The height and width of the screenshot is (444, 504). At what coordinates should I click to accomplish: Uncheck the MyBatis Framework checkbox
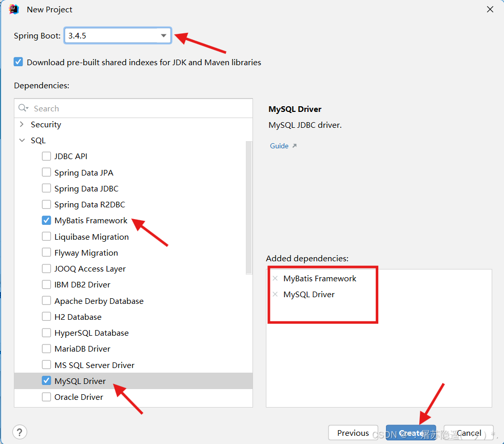(46, 220)
